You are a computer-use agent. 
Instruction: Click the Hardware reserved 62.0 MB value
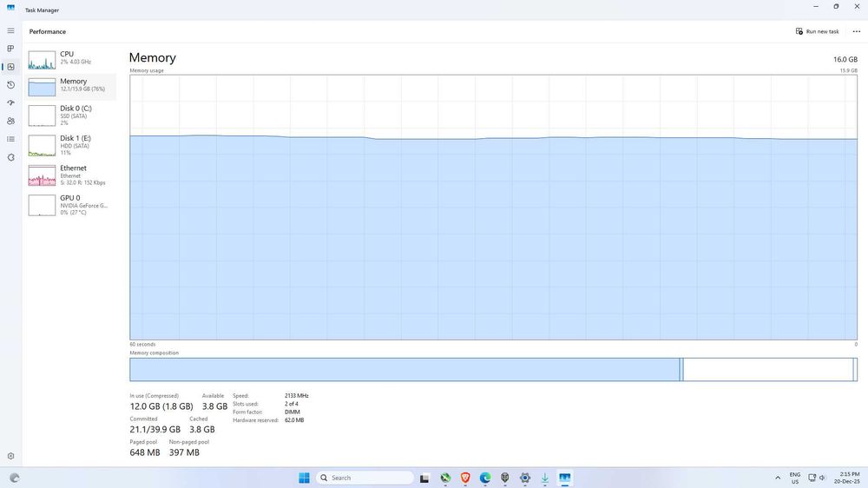click(x=294, y=420)
